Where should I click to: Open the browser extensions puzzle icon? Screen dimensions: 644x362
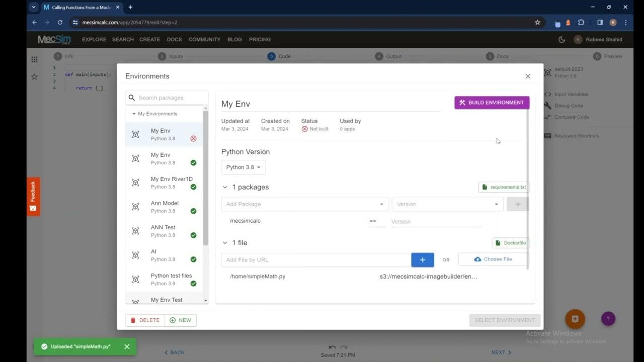(x=581, y=23)
